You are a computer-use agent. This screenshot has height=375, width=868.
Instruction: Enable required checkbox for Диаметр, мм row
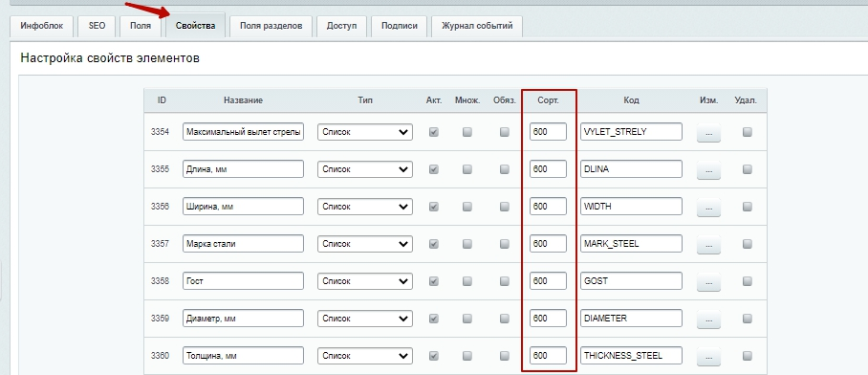click(505, 319)
